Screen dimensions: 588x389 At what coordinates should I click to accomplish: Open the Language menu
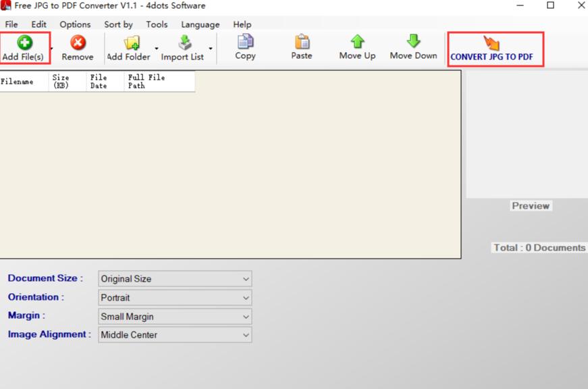(x=201, y=24)
